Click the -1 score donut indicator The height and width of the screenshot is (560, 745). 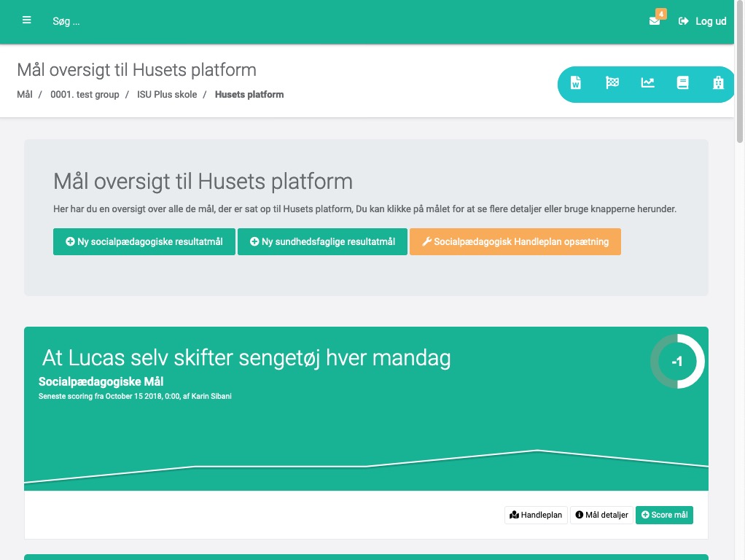point(677,362)
